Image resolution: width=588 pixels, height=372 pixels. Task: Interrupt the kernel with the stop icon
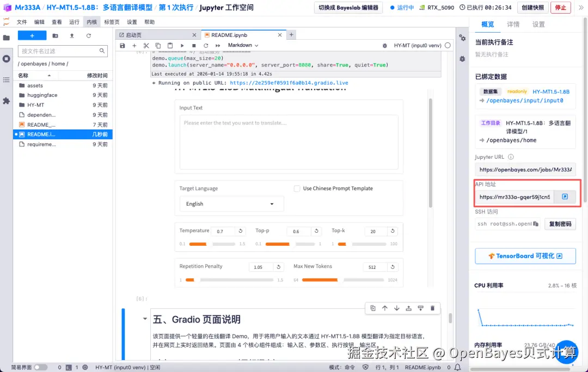(x=194, y=45)
